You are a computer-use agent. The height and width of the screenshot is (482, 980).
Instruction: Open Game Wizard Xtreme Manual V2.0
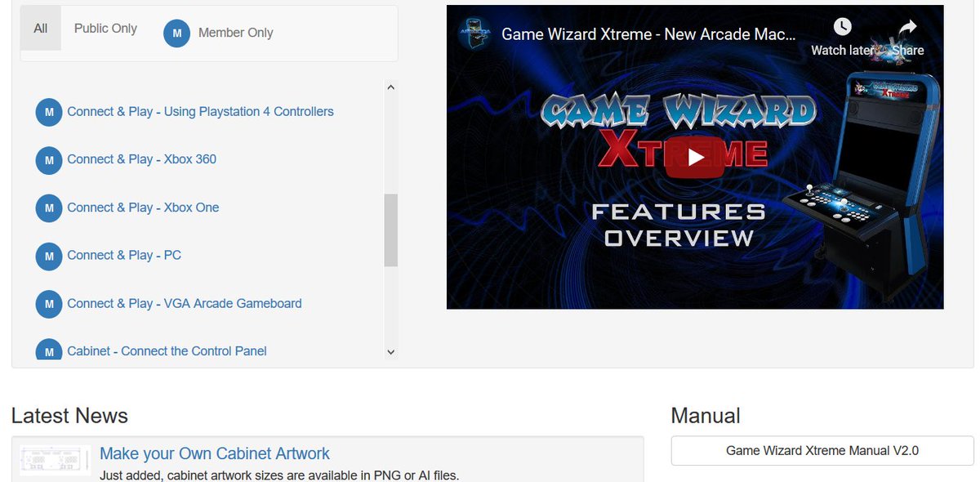(822, 450)
